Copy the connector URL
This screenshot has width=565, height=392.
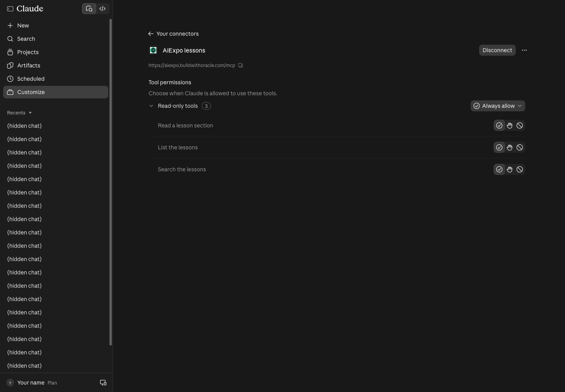click(x=241, y=65)
